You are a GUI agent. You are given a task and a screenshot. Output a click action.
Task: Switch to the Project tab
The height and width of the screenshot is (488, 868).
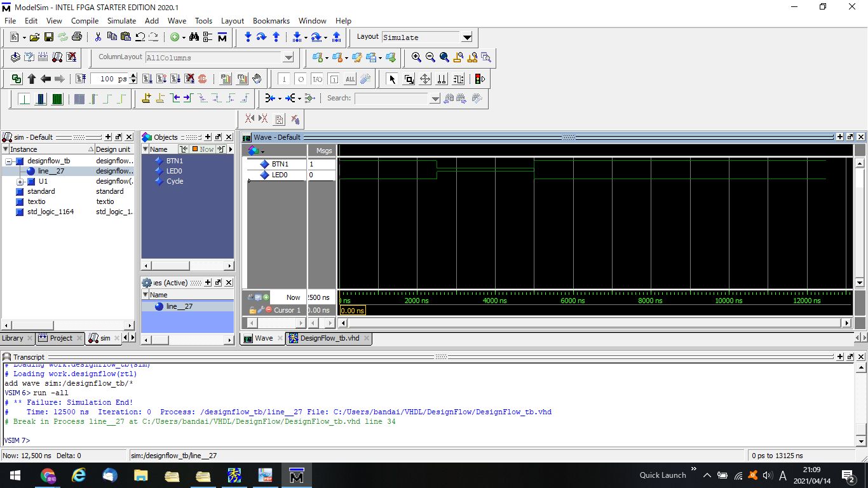(x=61, y=338)
